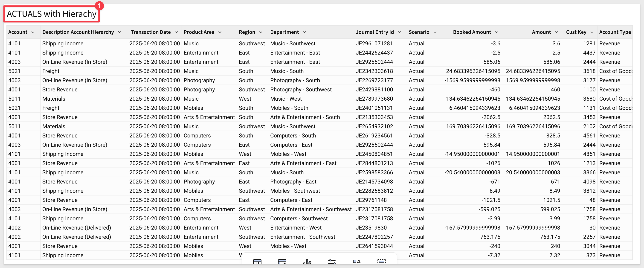Select cust key cell 4098

tap(589, 182)
